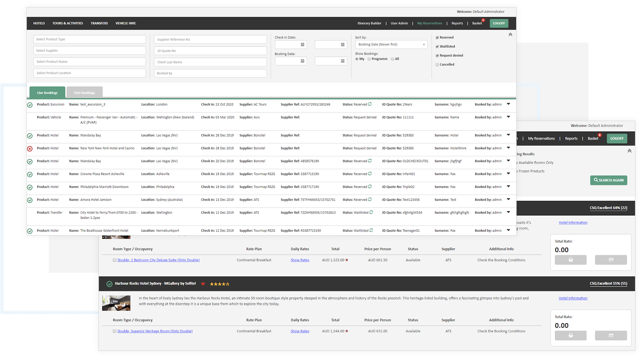
Task: Expand the City Hotel to Ferry/Train transfer row arrow
Action: [x=508, y=212]
